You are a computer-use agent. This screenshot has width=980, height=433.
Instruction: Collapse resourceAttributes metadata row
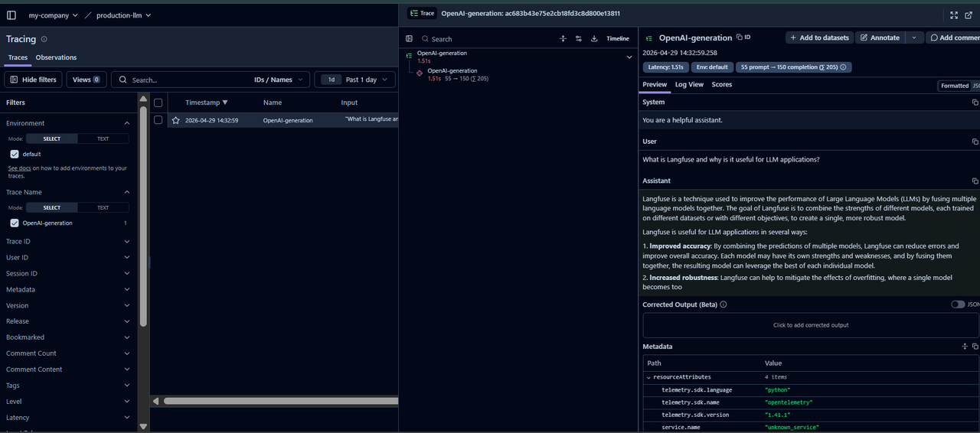(x=649, y=377)
